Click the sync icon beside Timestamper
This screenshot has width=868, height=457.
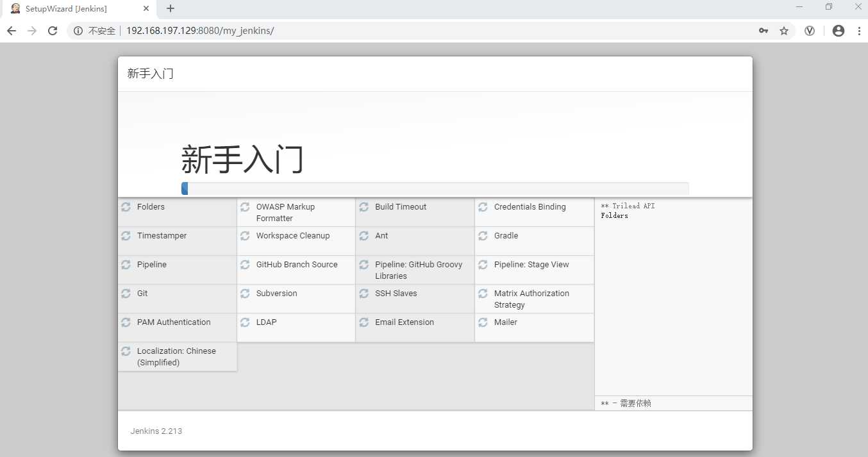pos(126,236)
